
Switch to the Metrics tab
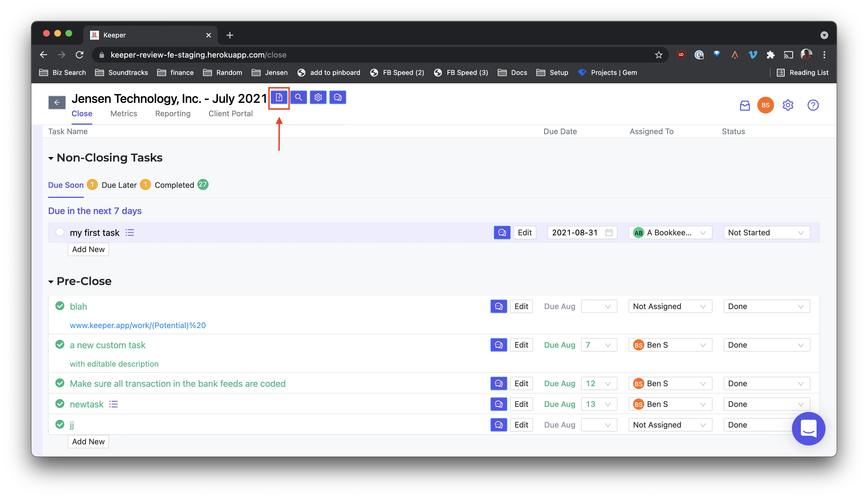pyautogui.click(x=124, y=113)
